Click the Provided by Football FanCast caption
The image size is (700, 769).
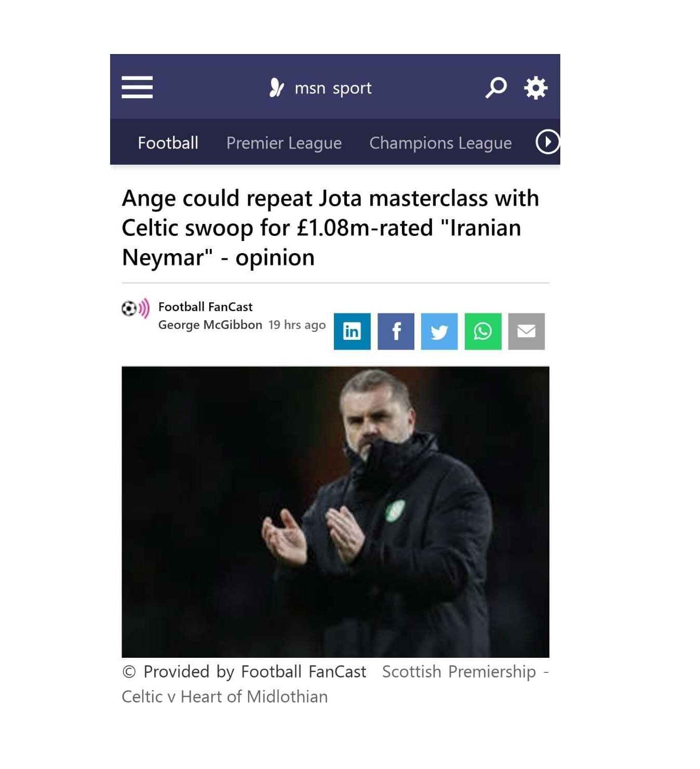(x=245, y=671)
